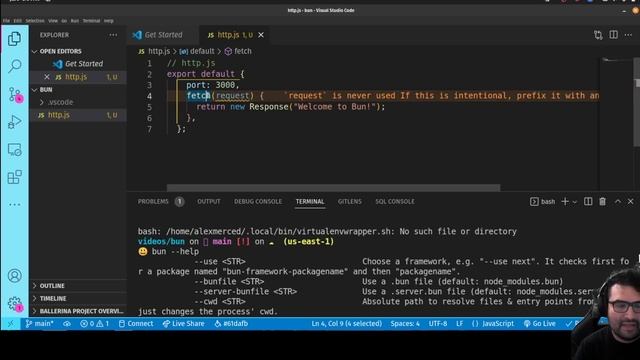Expand the Ballerina Project Overview section
The height and width of the screenshot is (360, 640).
[78, 311]
